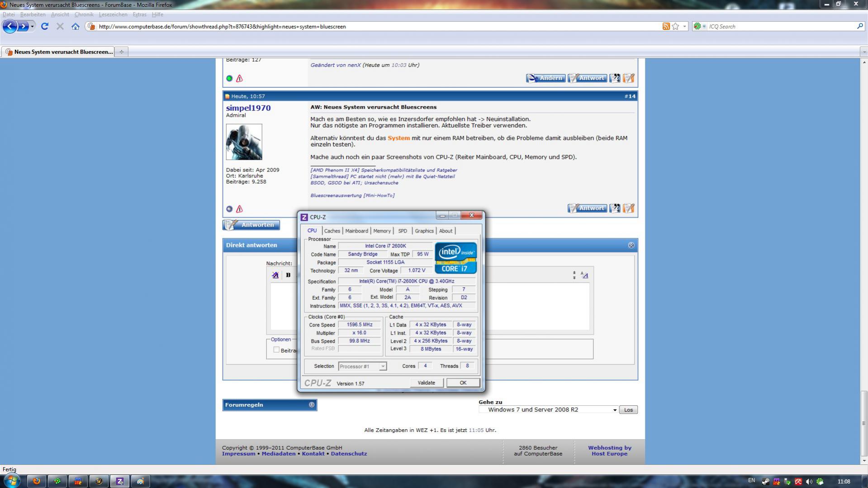Quick reply to post #14 with the notepad icon
The height and width of the screenshot is (488, 868).
(629, 208)
